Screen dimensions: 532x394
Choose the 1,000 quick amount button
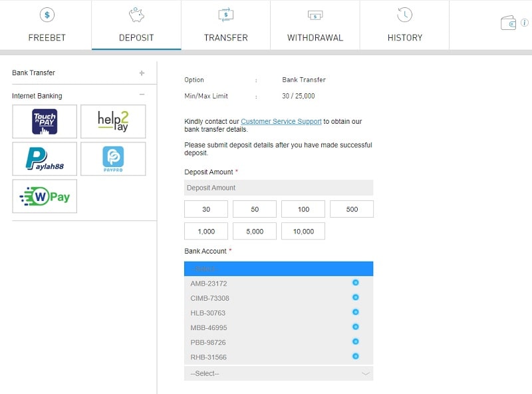point(206,232)
